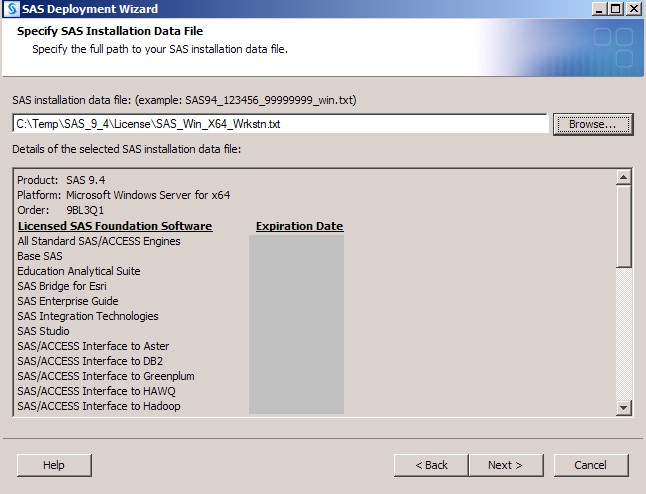The width and height of the screenshot is (646, 494).
Task: Click the 'Product: SAS 9.4' line
Action: point(61,180)
